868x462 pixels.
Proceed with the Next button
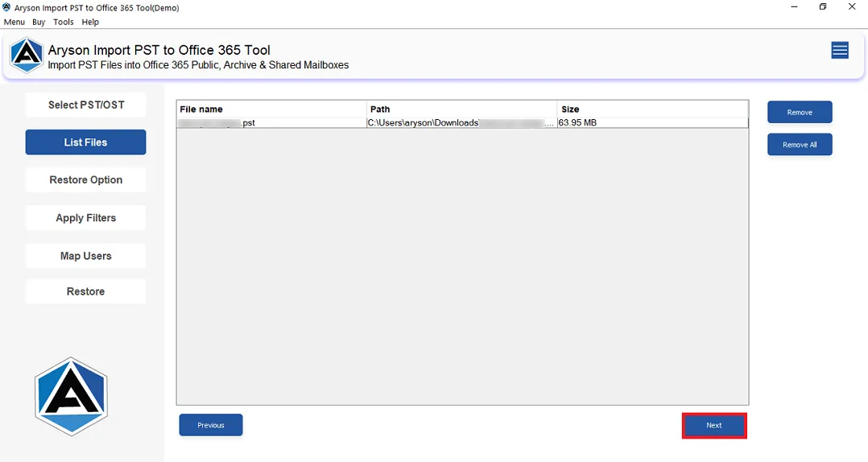[x=714, y=426]
